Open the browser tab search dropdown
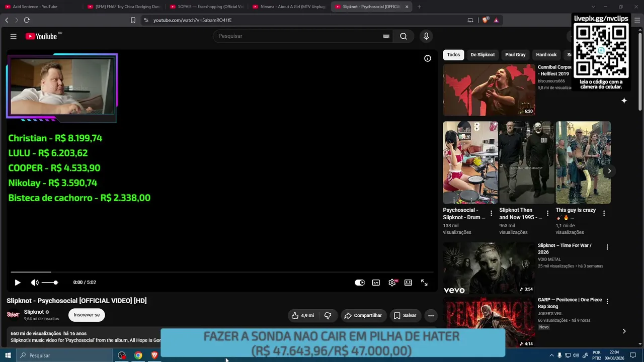 [x=593, y=7]
